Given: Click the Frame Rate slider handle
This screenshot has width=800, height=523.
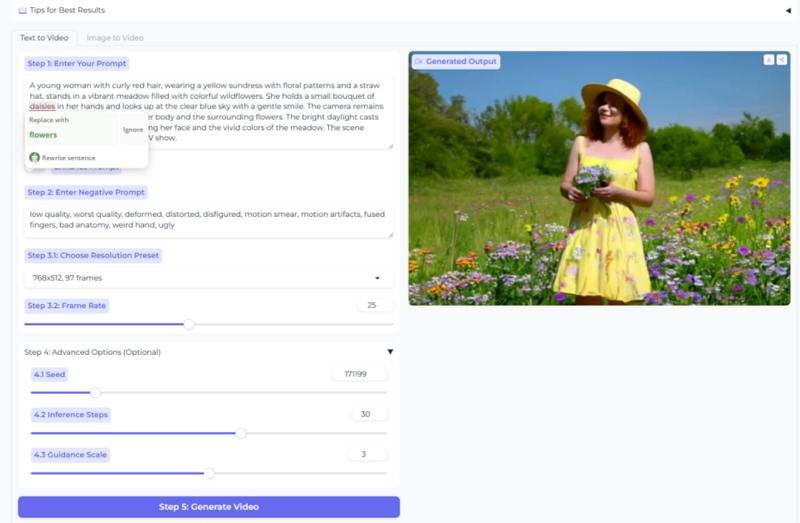Looking at the screenshot, I should tap(189, 324).
